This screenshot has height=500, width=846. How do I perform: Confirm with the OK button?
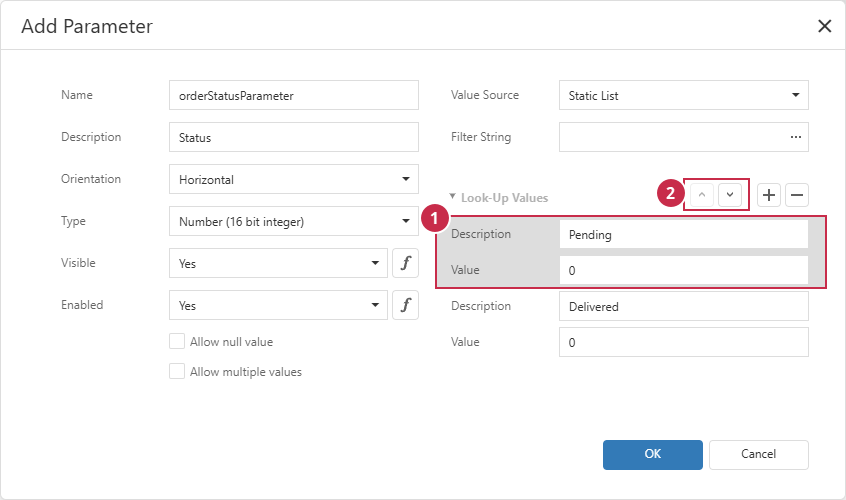point(653,455)
